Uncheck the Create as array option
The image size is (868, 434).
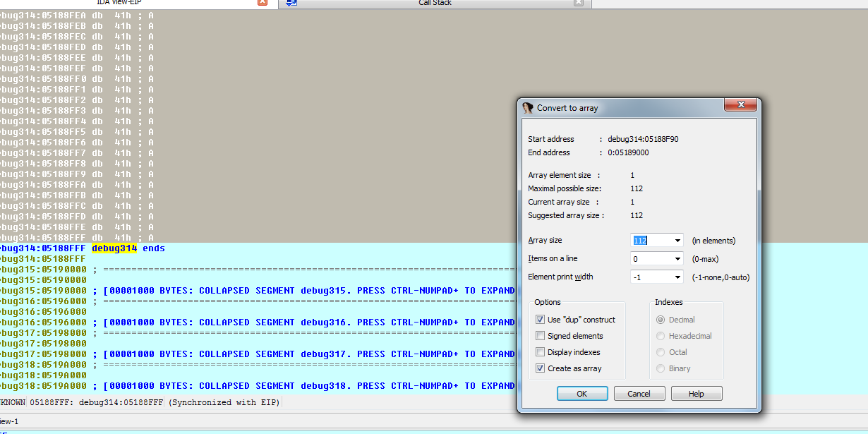pos(541,368)
